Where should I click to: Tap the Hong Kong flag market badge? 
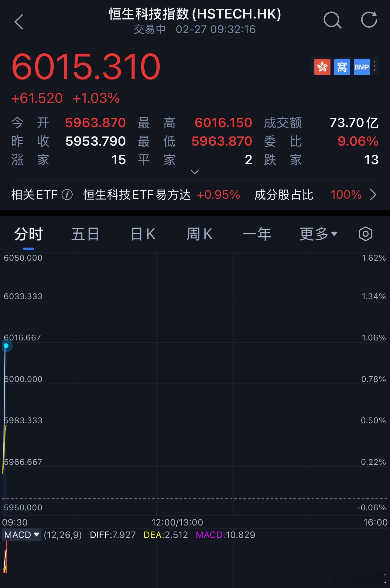[x=322, y=67]
